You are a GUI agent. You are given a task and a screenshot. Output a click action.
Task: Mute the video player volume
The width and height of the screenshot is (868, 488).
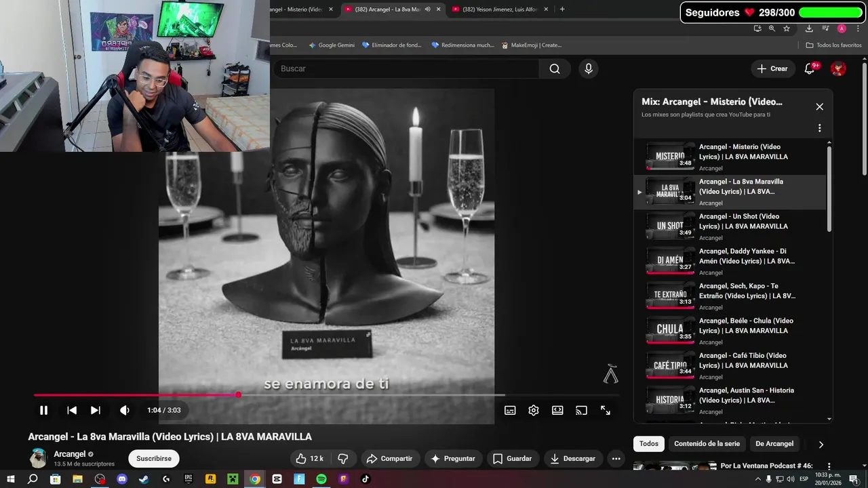coord(125,410)
